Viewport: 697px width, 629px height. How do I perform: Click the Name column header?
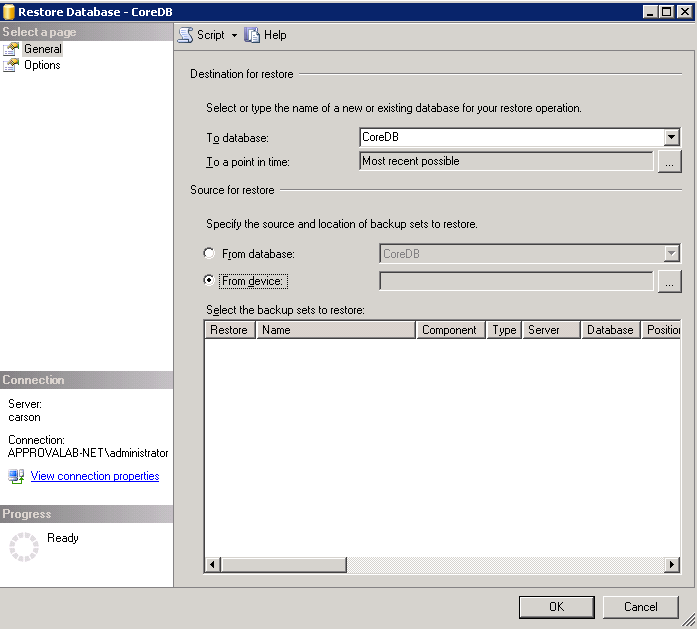point(335,330)
